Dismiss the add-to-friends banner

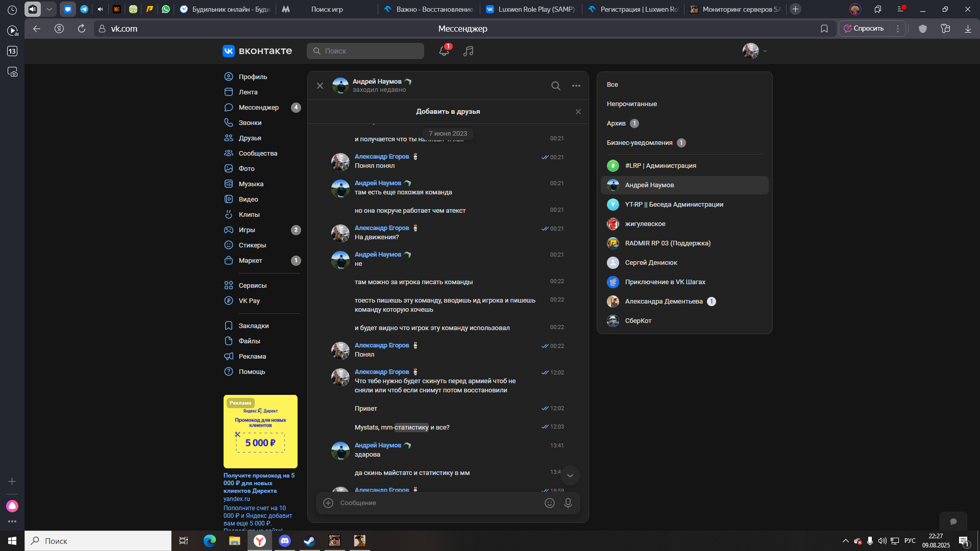point(578,112)
